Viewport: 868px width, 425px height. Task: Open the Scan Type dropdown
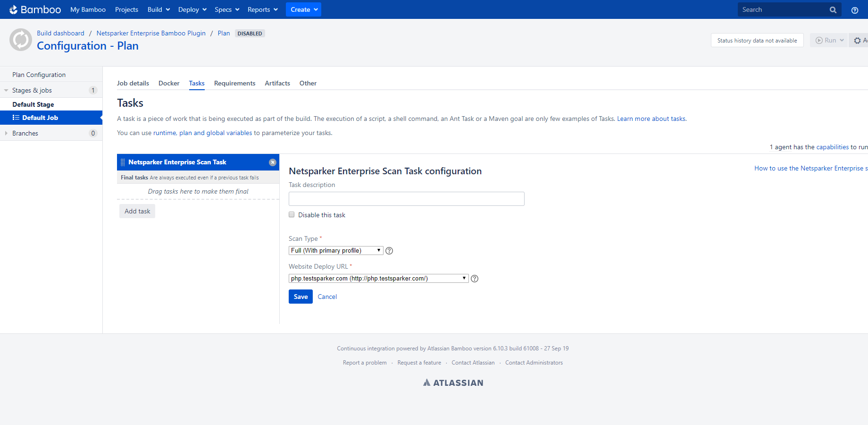coord(336,251)
